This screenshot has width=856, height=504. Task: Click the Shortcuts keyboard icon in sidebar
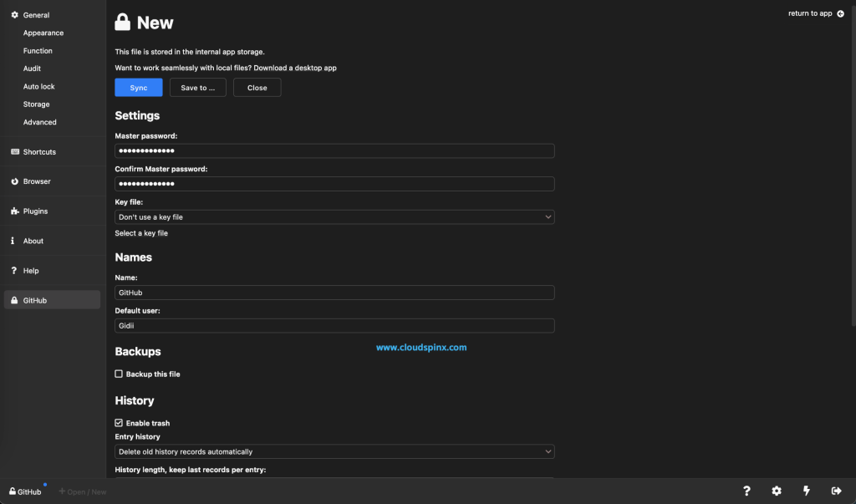13,151
